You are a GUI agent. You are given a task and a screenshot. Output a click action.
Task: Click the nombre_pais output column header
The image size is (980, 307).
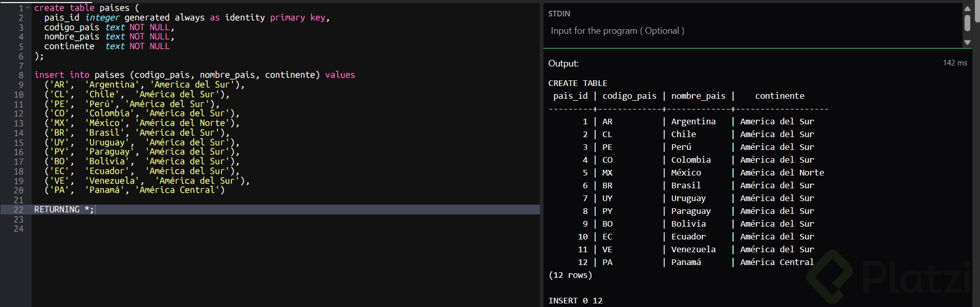(x=698, y=96)
